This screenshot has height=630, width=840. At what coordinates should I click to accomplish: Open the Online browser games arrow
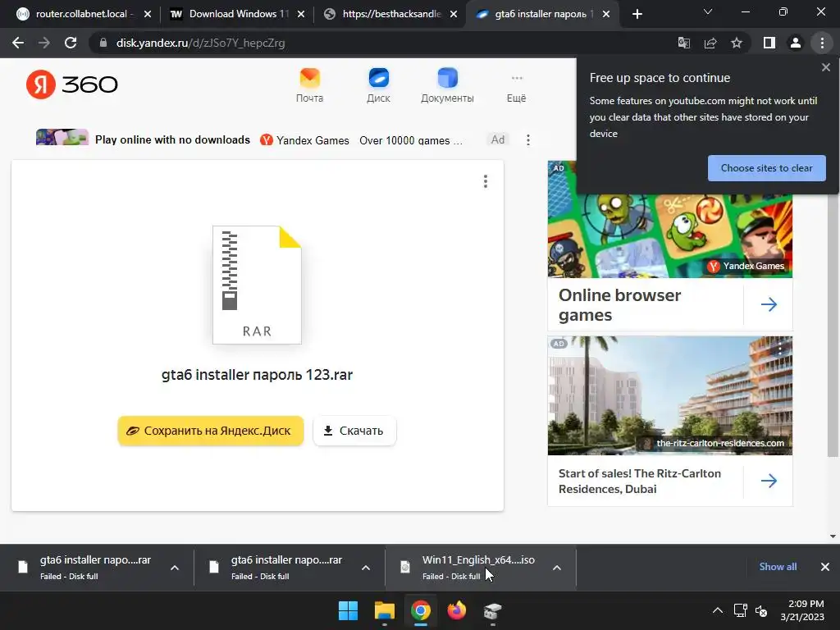(769, 305)
